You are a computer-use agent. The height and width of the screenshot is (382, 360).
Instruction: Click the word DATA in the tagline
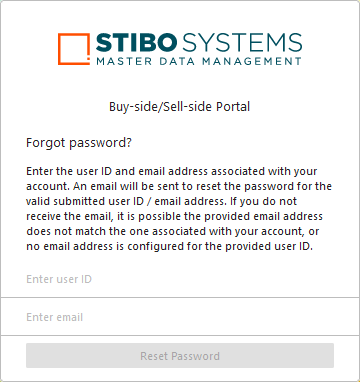pos(177,61)
